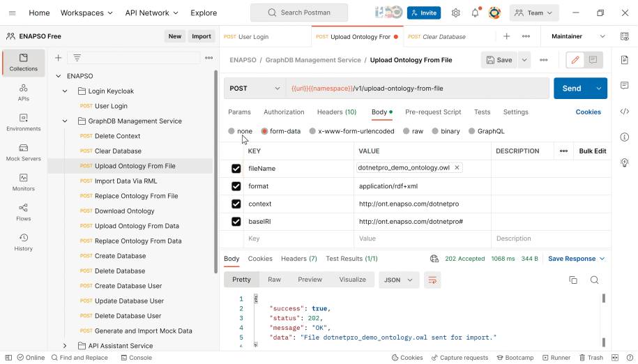Collapse the Login Keycloak folder
Screen dimensions: 638x364
coord(65,91)
